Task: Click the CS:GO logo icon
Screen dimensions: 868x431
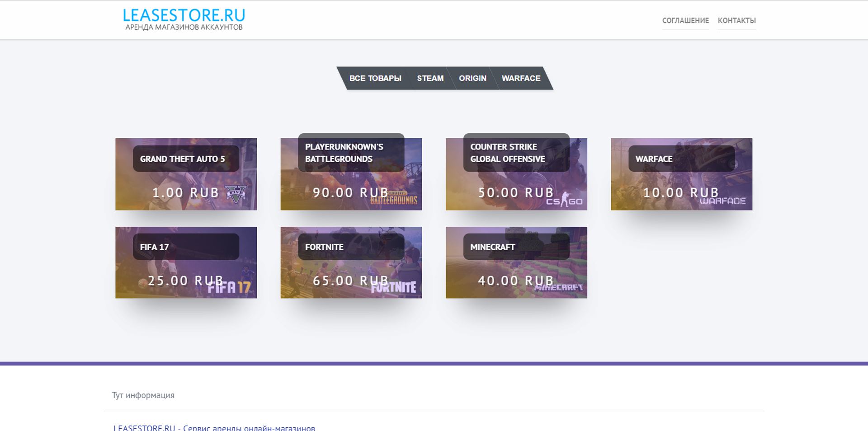Action: click(x=565, y=200)
